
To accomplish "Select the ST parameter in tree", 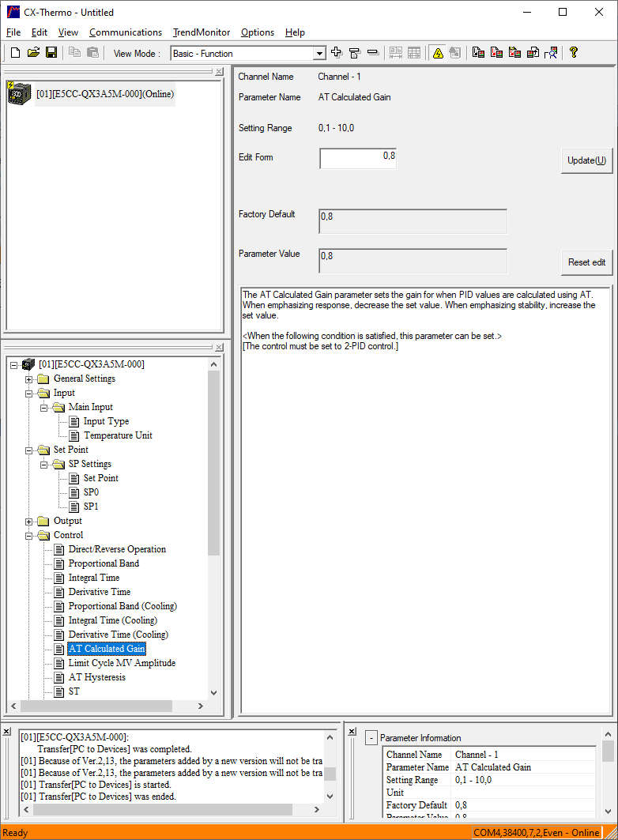I will [x=74, y=691].
